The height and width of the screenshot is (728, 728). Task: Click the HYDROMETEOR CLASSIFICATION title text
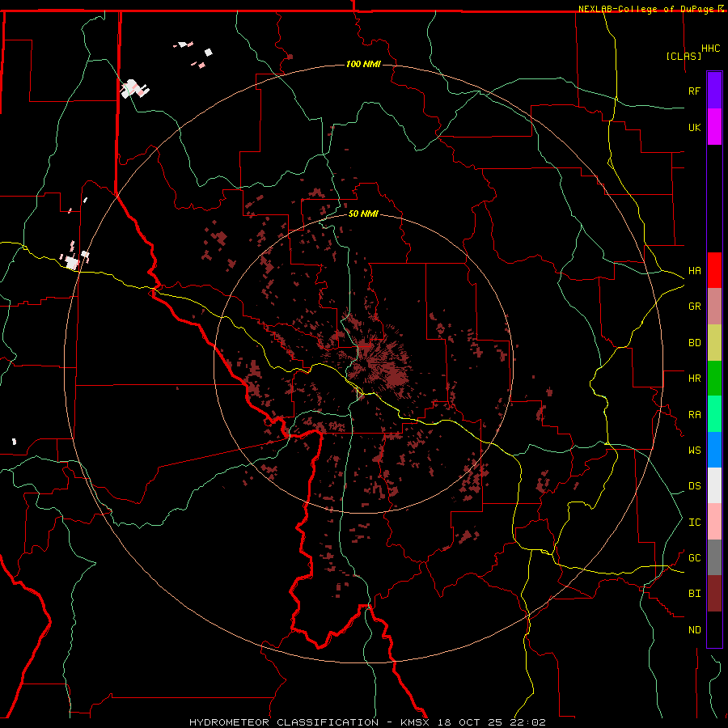click(x=284, y=722)
